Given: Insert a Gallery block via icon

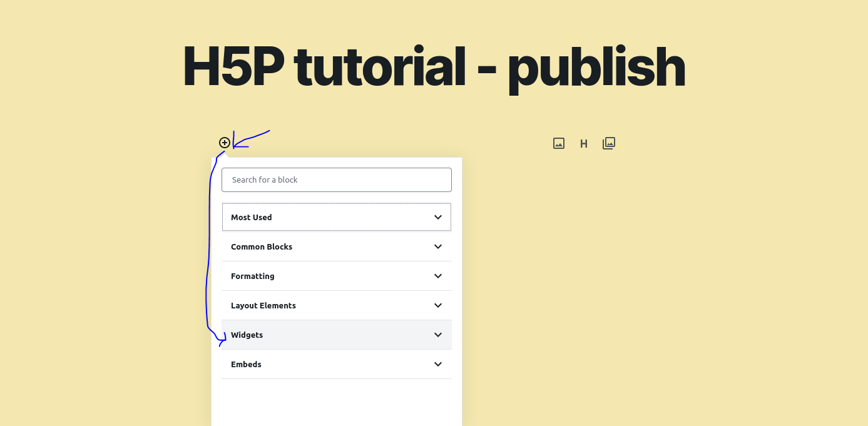Looking at the screenshot, I should tap(609, 143).
